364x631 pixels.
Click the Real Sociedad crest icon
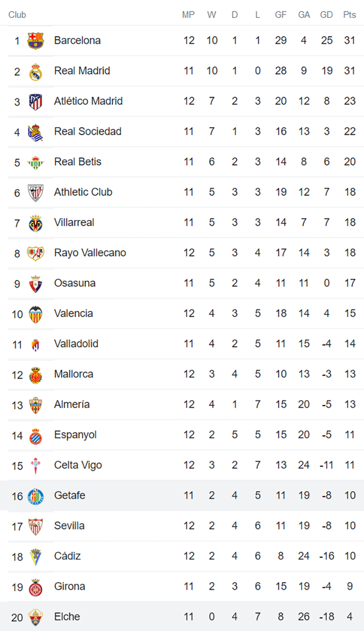point(35,132)
